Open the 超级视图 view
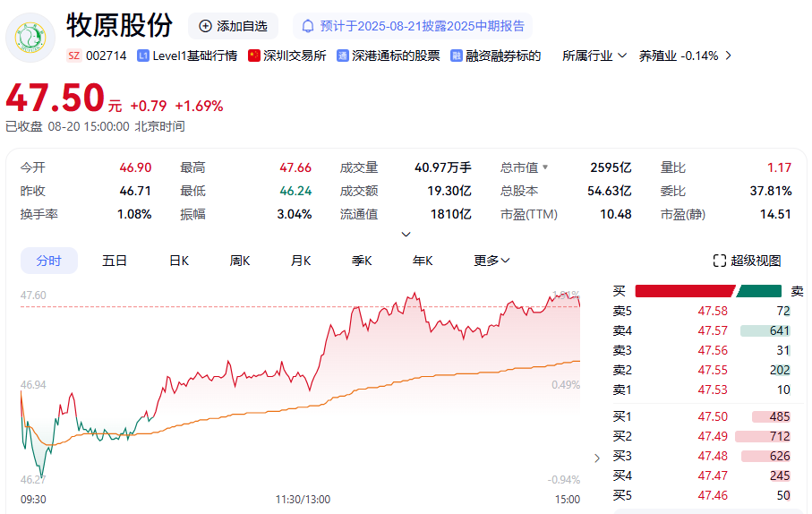The width and height of the screenshot is (812, 514). click(x=748, y=261)
